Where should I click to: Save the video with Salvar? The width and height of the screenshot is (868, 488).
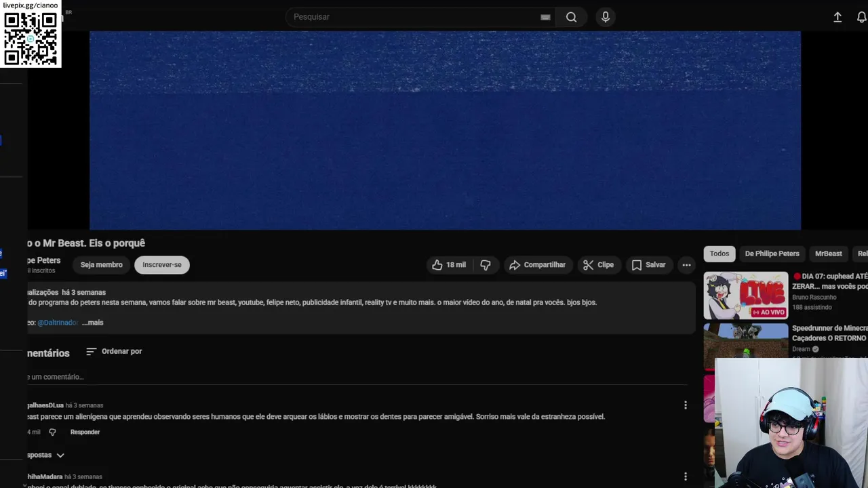coord(648,265)
